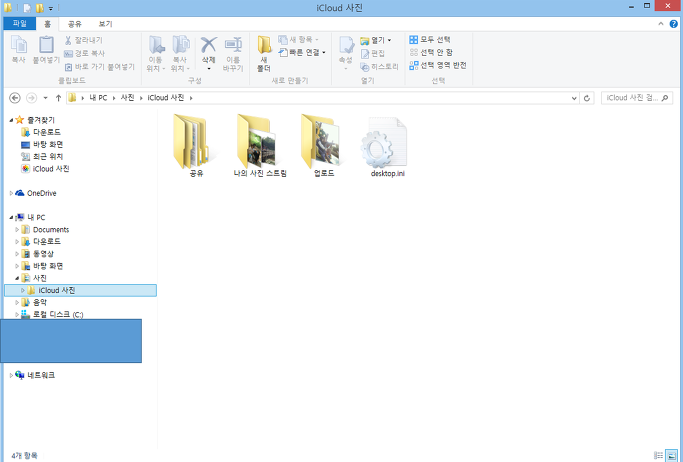Open the address bar history dropdown
The height and width of the screenshot is (462, 683).
pyautogui.click(x=574, y=98)
